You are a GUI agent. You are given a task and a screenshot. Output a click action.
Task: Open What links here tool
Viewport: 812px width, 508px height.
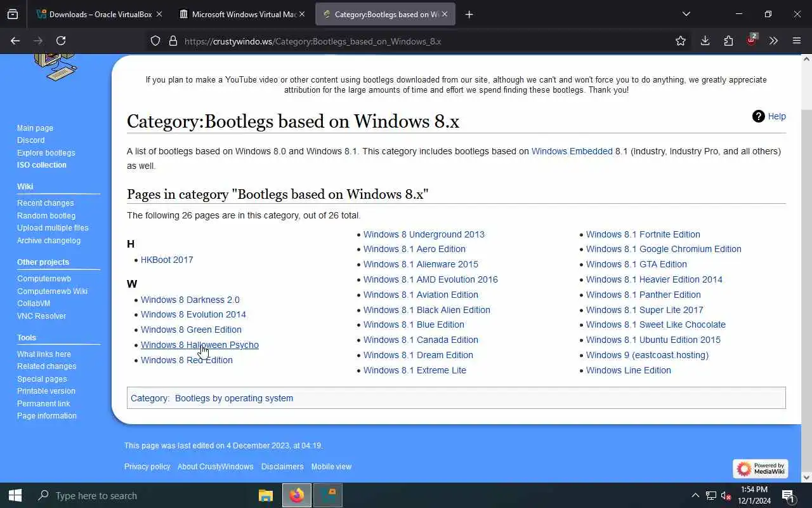(44, 354)
